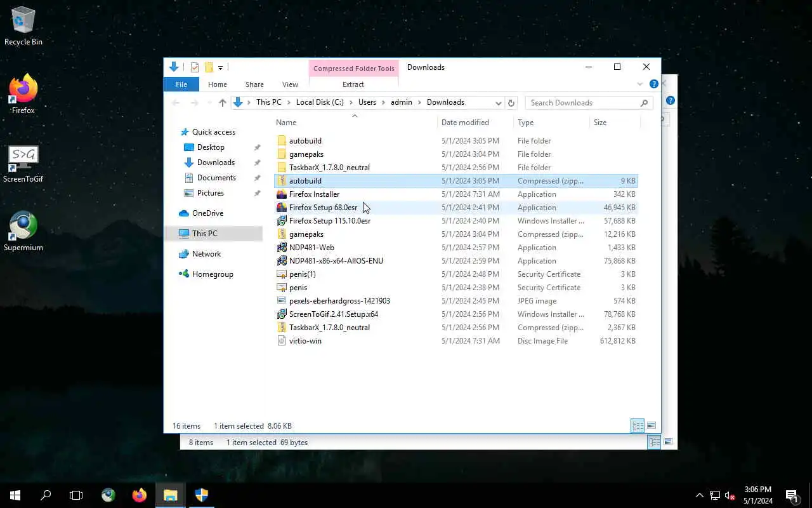The height and width of the screenshot is (508, 812).
Task: Select the NDP481-Web application icon
Action: (282, 248)
